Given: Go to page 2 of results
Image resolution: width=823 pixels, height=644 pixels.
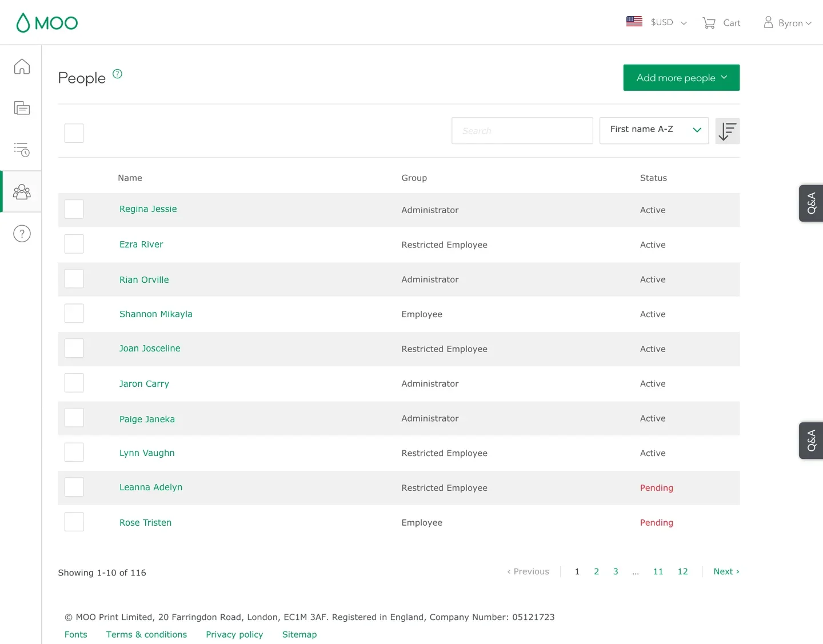Looking at the screenshot, I should [597, 571].
